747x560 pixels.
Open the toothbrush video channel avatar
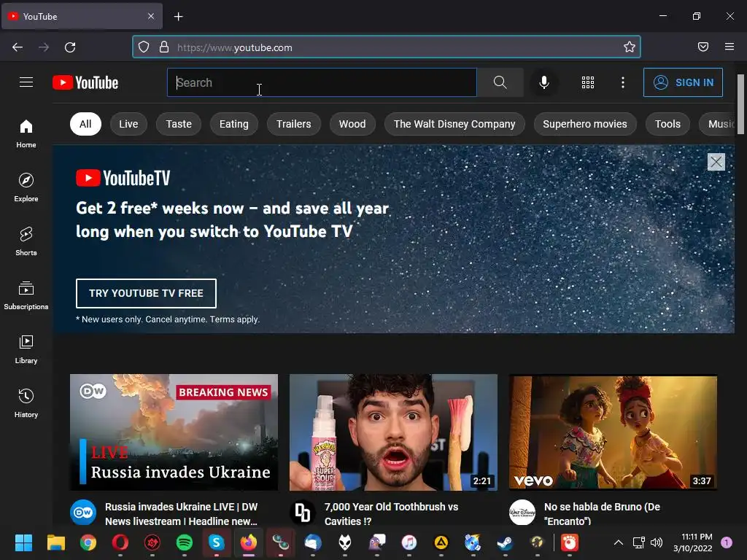pyautogui.click(x=303, y=513)
